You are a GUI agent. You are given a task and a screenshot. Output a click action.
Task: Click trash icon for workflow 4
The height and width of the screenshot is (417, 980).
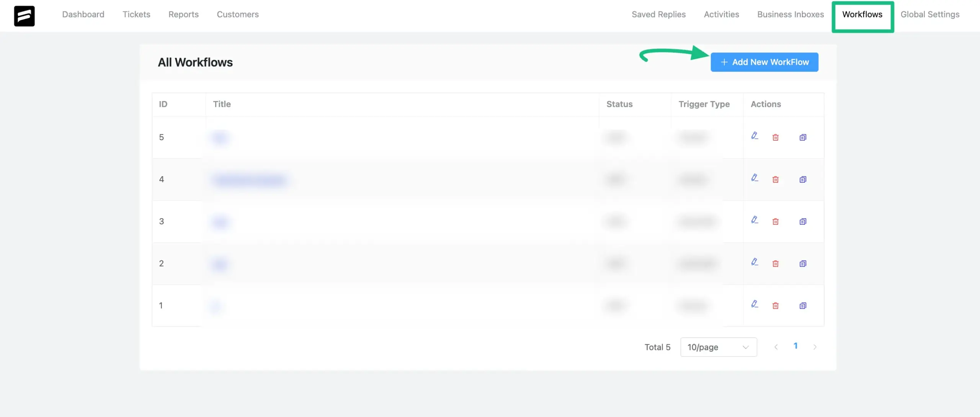click(x=775, y=179)
